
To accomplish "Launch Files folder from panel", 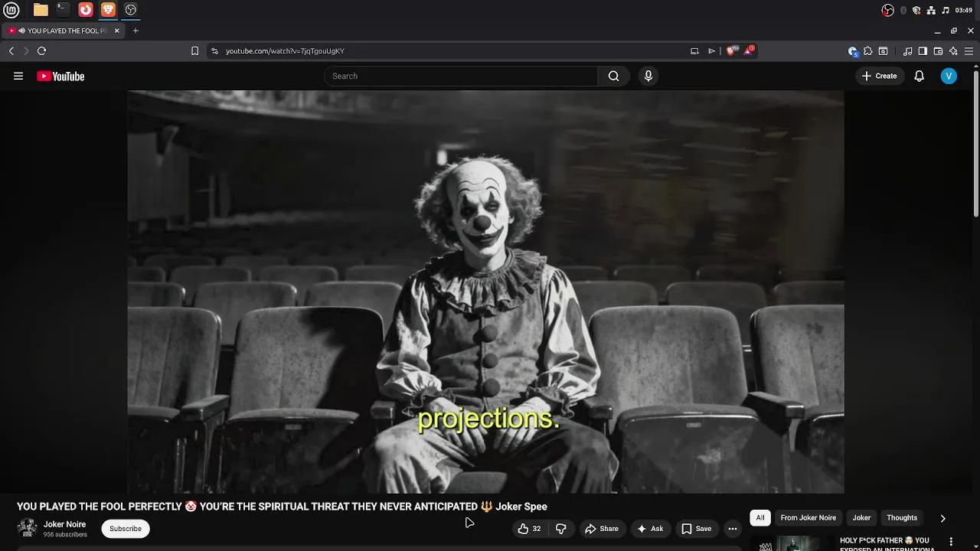I will coord(41,10).
